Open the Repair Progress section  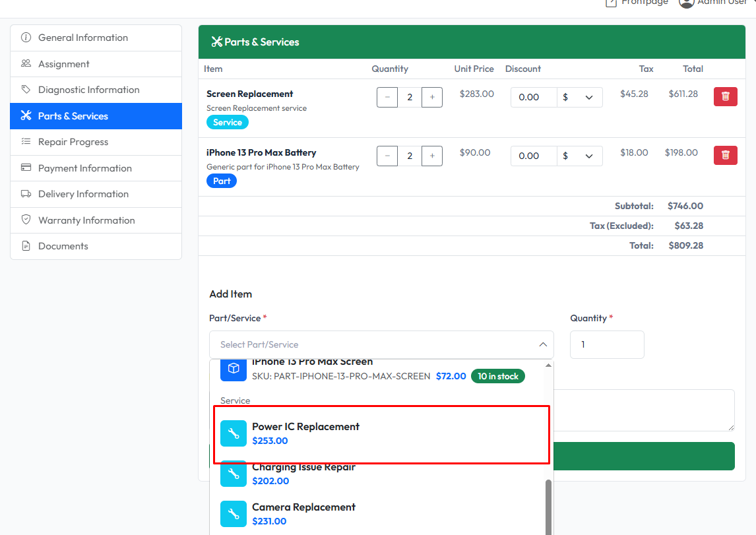coord(73,142)
